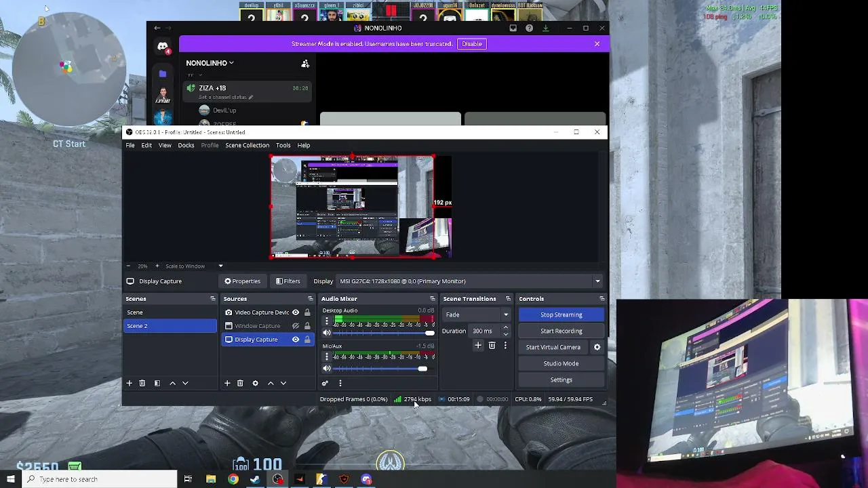The image size is (868, 488).
Task: Move source down with Sources down arrow
Action: (283, 383)
